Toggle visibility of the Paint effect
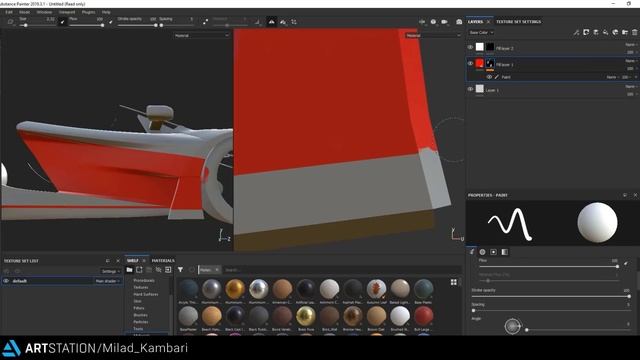The width and height of the screenshot is (640, 360). (x=489, y=77)
